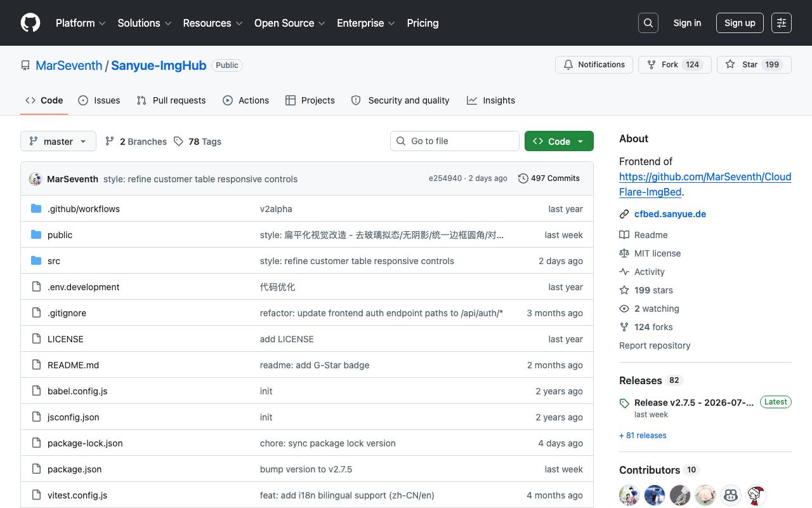The width and height of the screenshot is (812, 508).
Task: Open commit message 'readme: add G-Star badge'
Action: point(315,365)
